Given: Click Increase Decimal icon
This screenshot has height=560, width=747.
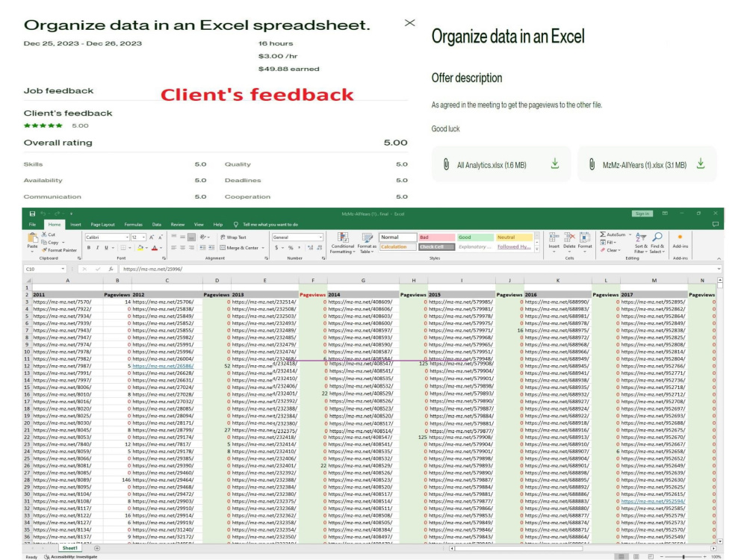Looking at the screenshot, I should pyautogui.click(x=311, y=248).
